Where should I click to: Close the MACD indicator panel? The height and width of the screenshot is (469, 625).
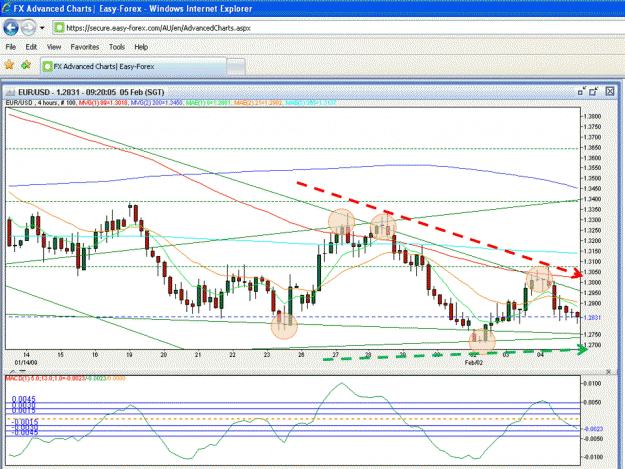coord(609,371)
